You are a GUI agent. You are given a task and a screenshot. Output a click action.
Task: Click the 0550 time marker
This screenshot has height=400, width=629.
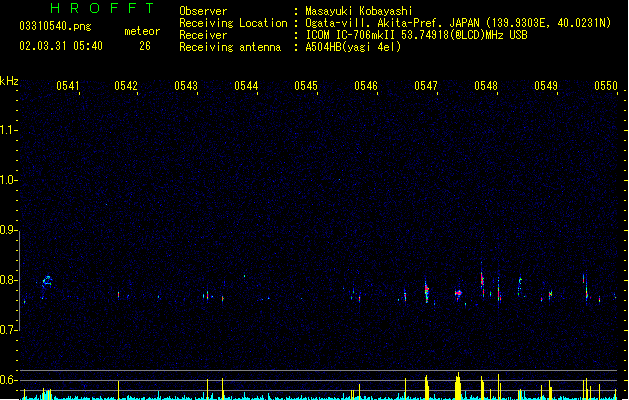606,86
